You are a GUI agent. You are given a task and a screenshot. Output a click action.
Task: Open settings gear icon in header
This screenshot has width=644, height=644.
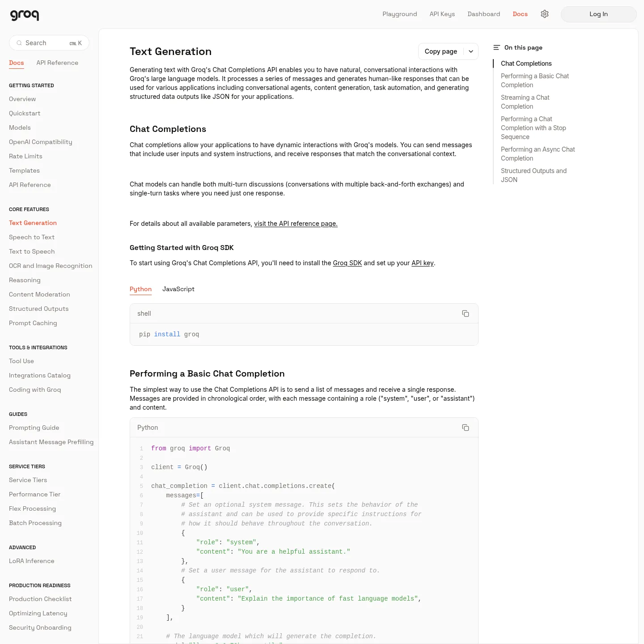click(x=545, y=14)
